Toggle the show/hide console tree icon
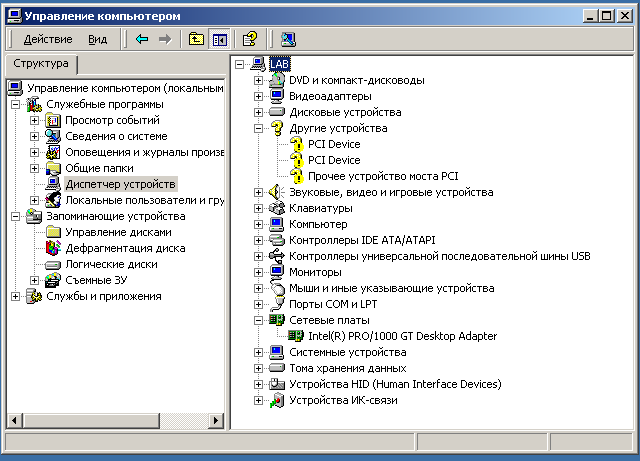This screenshot has height=461, width=640. tap(219, 39)
